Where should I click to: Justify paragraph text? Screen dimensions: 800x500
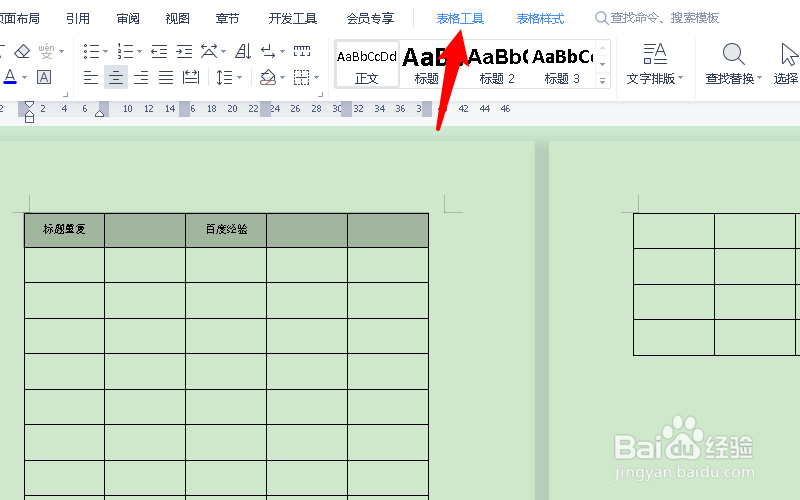pyautogui.click(x=166, y=78)
